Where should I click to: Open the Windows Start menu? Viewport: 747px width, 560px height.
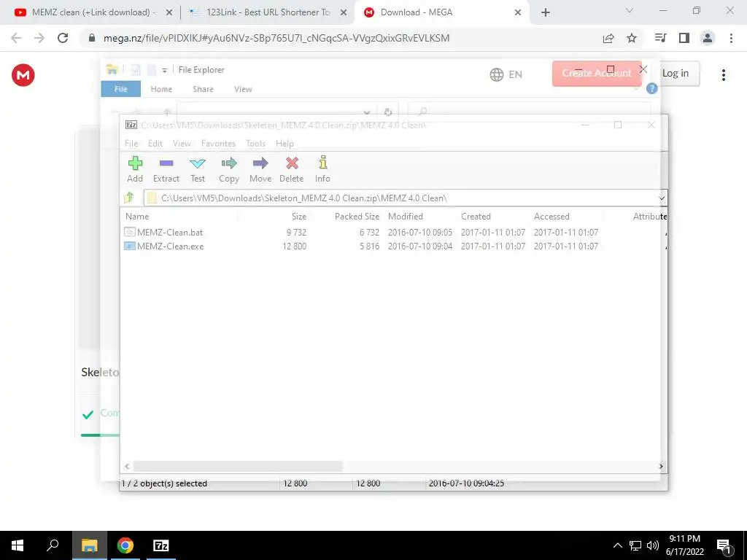click(18, 545)
